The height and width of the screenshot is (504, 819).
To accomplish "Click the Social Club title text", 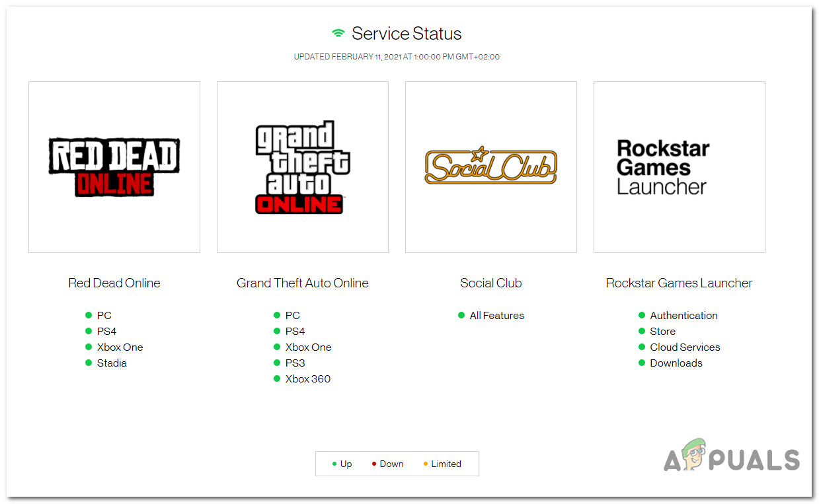I will click(491, 283).
